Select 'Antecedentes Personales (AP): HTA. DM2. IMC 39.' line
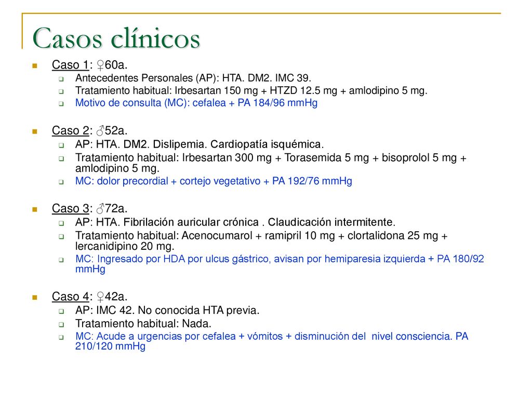The image size is (532, 399). pyautogui.click(x=193, y=78)
